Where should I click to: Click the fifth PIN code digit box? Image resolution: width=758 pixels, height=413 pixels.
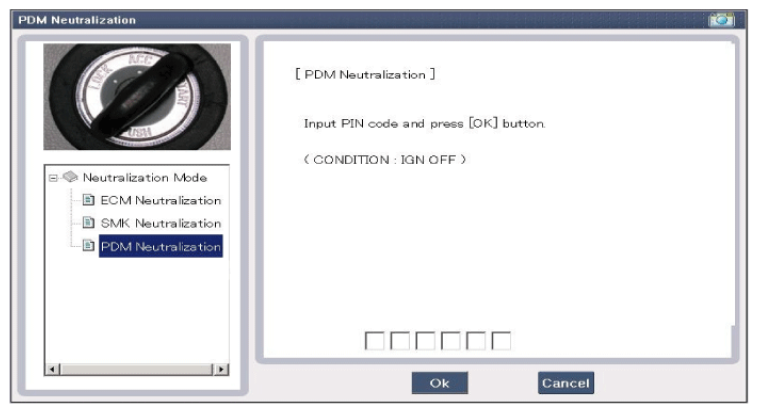coord(476,341)
